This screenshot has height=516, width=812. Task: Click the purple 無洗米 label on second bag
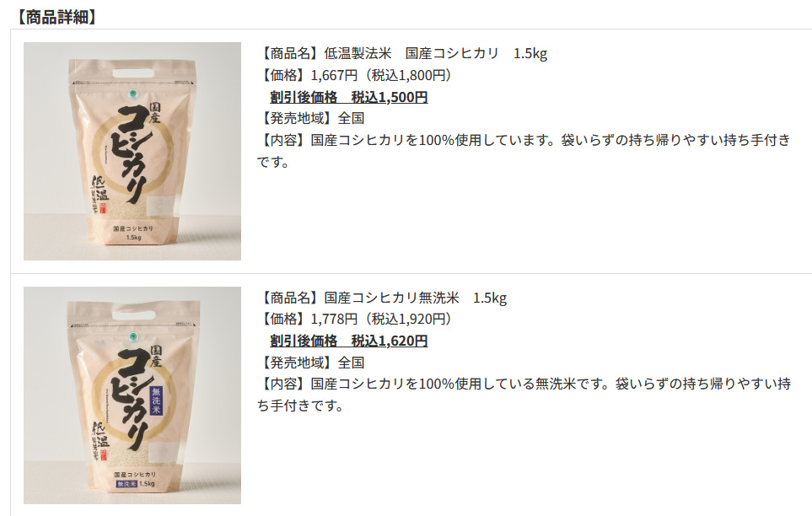point(156,400)
